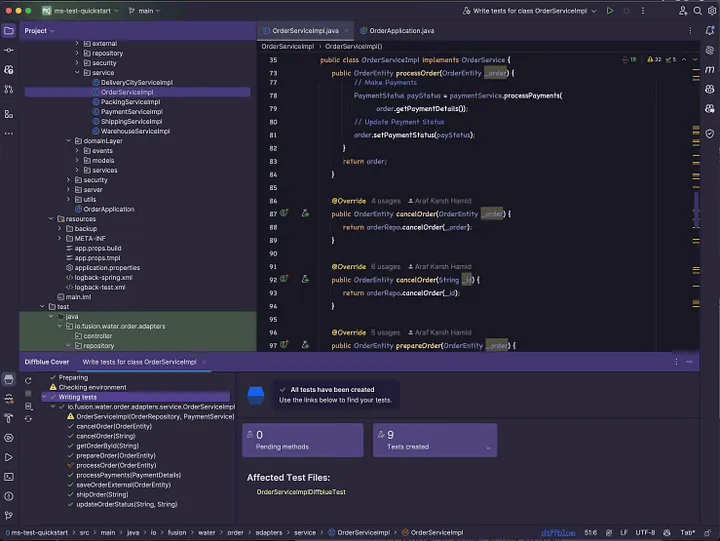Select the Diffblue Cover tab
720x541 pixels.
[47, 361]
